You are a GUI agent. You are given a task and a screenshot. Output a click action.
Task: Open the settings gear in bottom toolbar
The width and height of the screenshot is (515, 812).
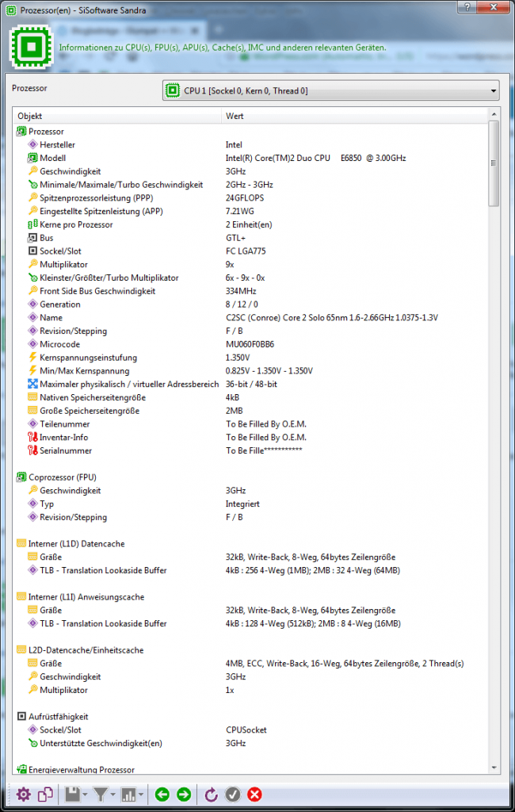click(23, 794)
